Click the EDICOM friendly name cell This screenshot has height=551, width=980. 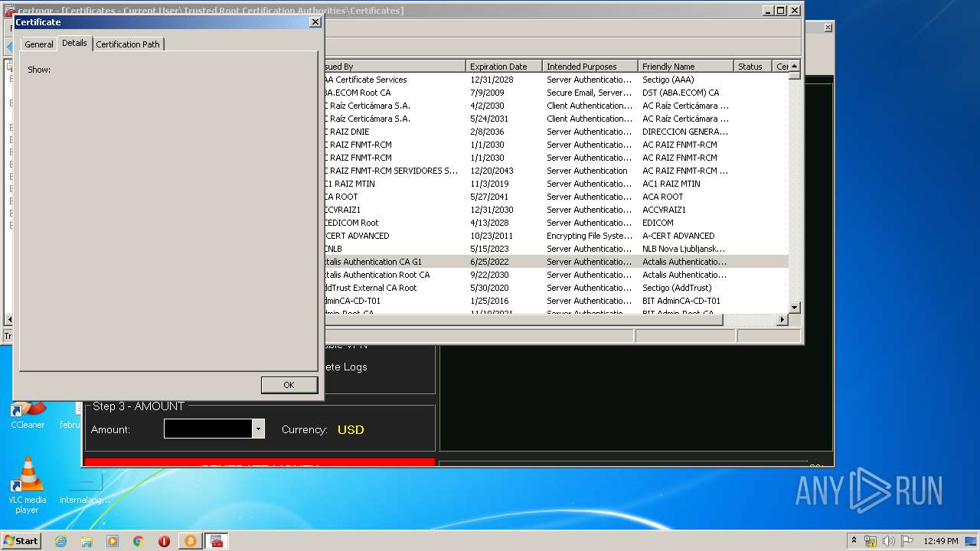(x=658, y=223)
